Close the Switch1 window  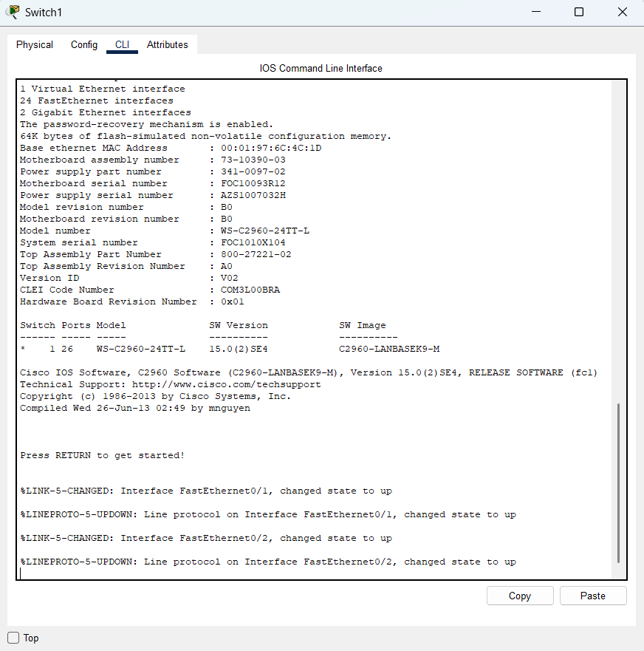622,12
